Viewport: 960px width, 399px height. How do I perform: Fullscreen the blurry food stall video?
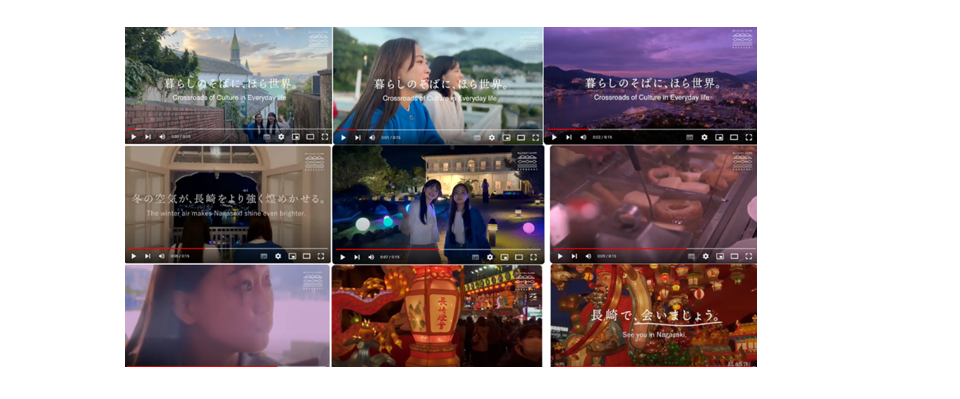point(748,256)
